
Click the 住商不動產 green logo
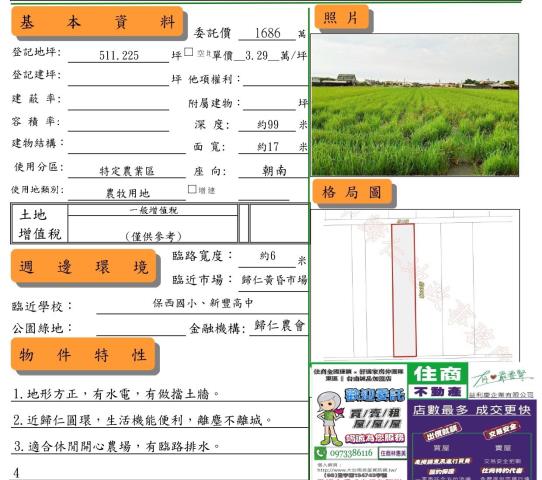pyautogui.click(x=437, y=381)
